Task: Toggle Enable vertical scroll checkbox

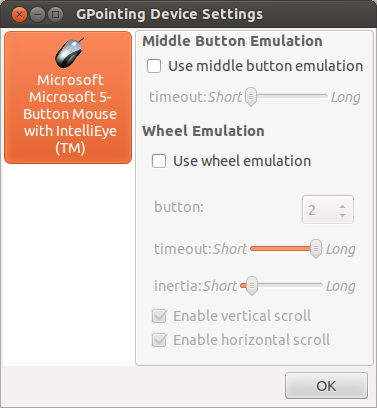Action: 159,316
